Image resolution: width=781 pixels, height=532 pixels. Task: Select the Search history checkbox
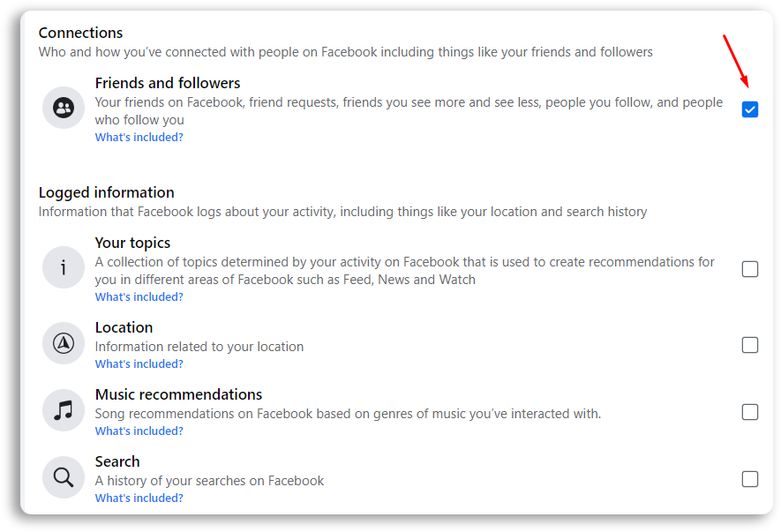749,479
